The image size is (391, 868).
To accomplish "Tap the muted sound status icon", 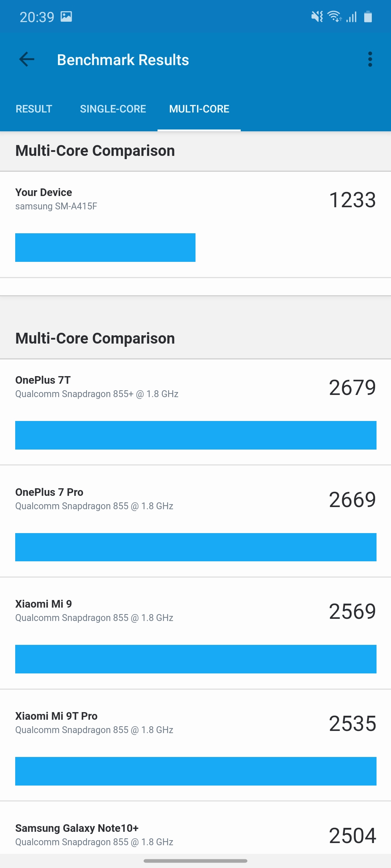I will [x=317, y=17].
